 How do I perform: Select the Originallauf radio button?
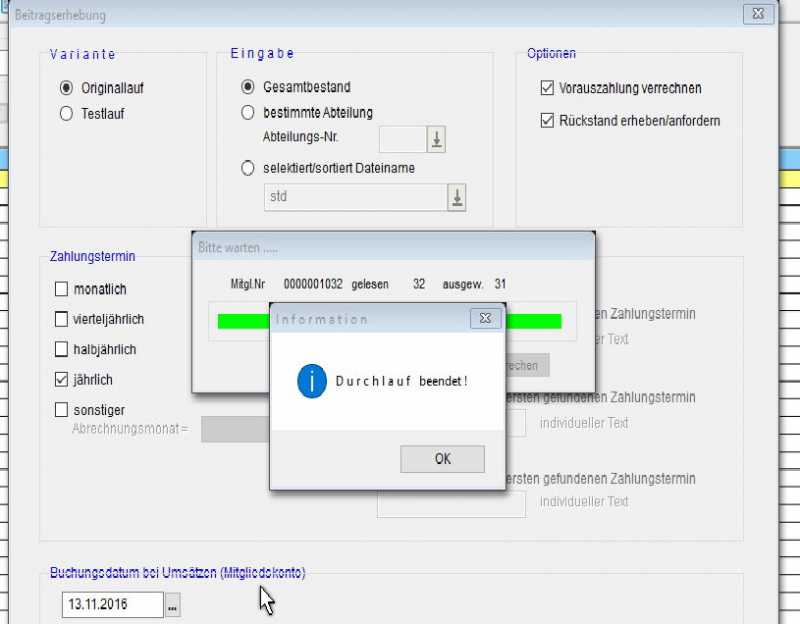pyautogui.click(x=67, y=88)
